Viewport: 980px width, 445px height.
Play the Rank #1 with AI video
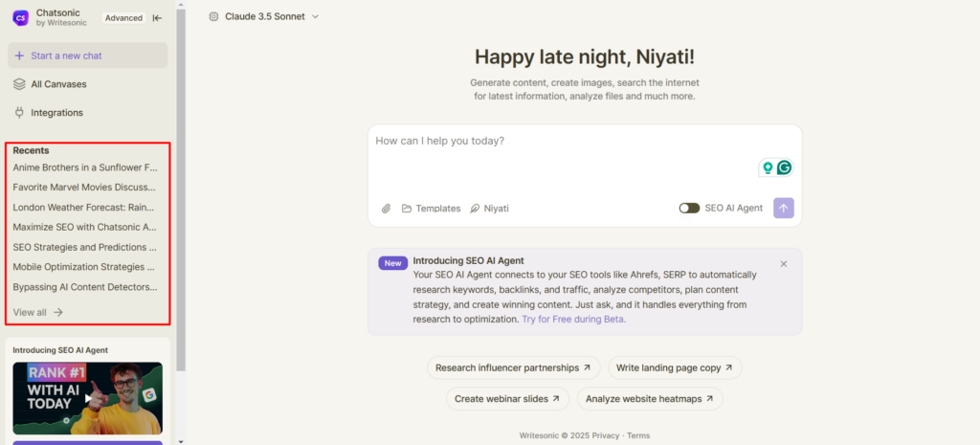pos(88,398)
